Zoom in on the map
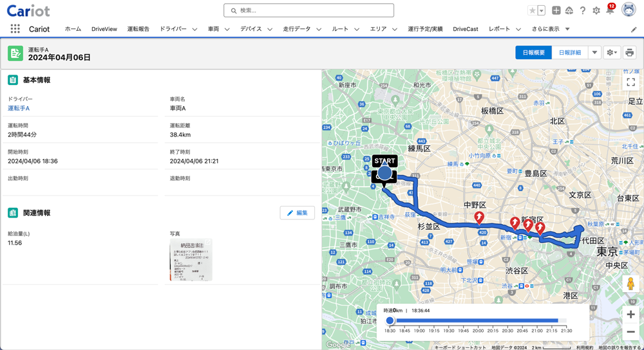 (630, 315)
